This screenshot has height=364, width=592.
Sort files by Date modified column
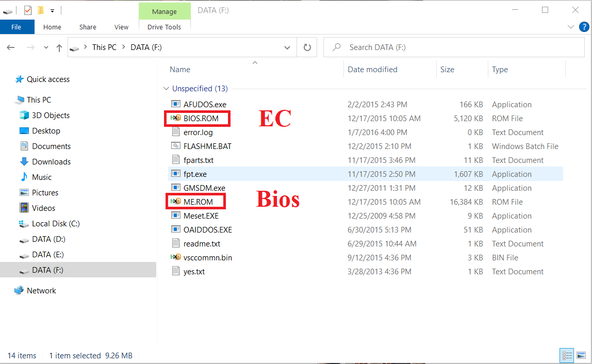click(372, 70)
